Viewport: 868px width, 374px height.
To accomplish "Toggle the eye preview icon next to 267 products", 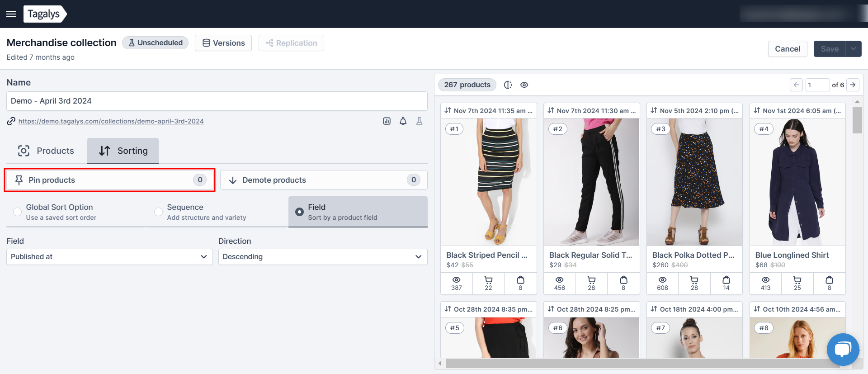I will pyautogui.click(x=524, y=85).
